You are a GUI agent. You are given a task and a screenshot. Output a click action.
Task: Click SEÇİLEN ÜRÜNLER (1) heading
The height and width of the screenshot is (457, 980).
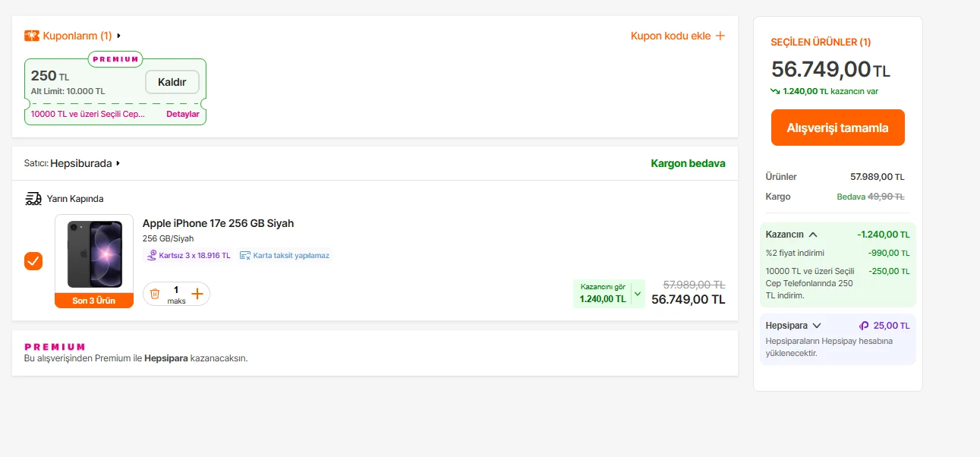(x=821, y=43)
